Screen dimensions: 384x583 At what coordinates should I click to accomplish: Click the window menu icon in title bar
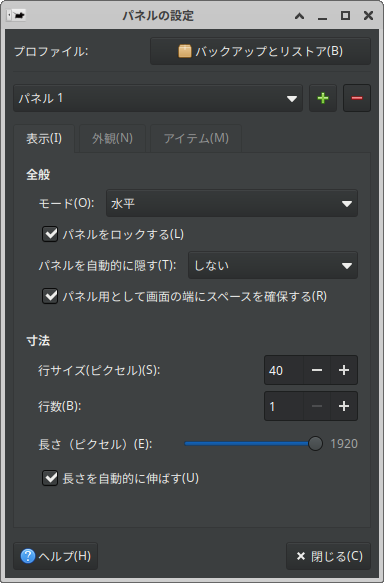tap(16, 16)
